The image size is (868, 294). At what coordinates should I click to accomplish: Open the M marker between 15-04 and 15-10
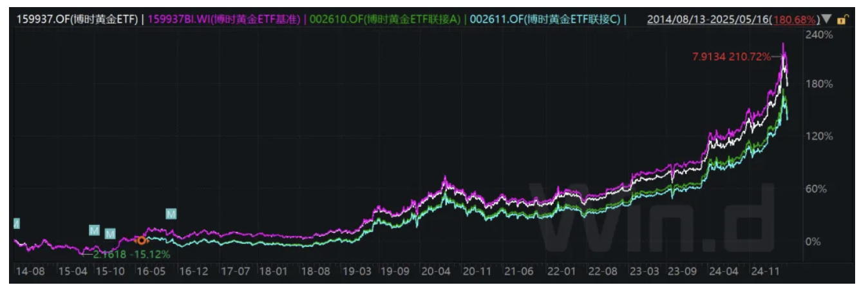point(95,230)
